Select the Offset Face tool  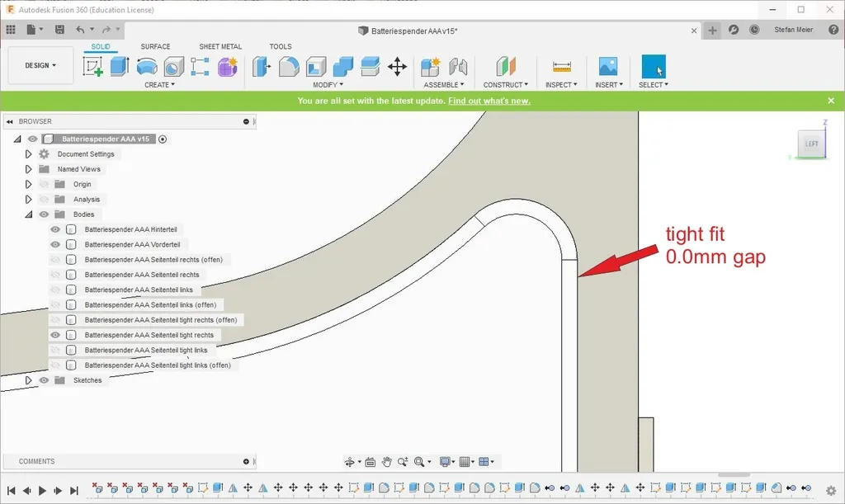point(371,67)
